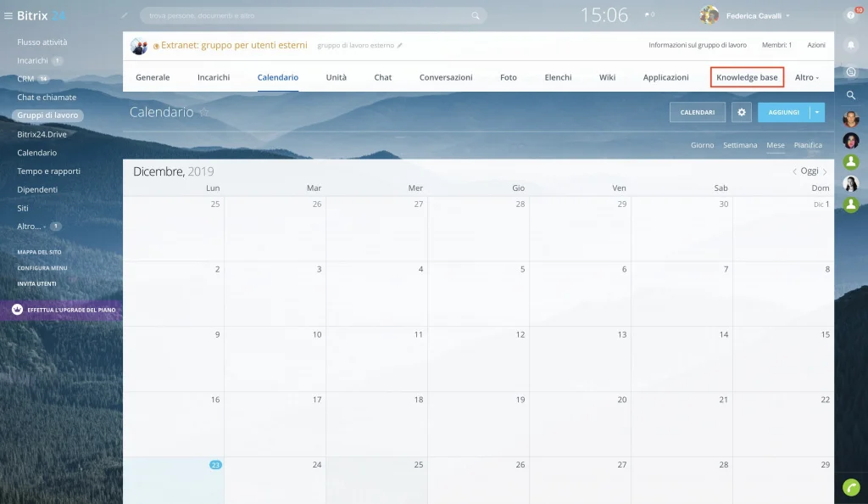Click the top search input field
Screen dimensions: 868x504
coord(314,15)
